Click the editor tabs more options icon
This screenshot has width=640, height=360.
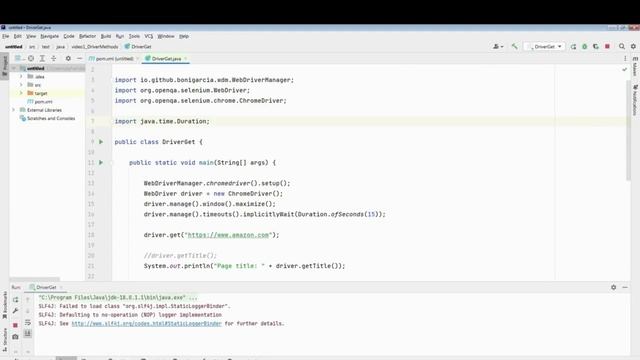(x=625, y=58)
